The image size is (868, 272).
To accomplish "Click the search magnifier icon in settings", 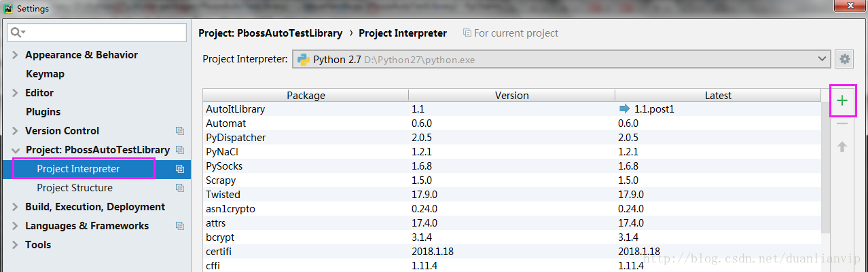I will (x=18, y=33).
